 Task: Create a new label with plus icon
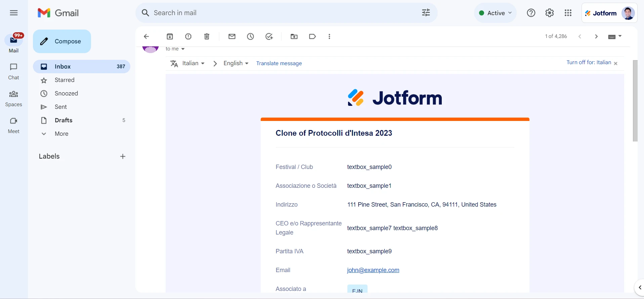pos(123,157)
